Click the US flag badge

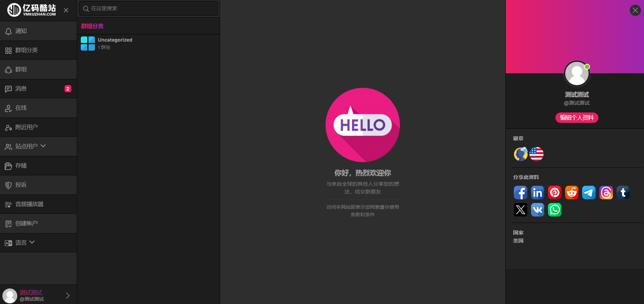tap(536, 154)
